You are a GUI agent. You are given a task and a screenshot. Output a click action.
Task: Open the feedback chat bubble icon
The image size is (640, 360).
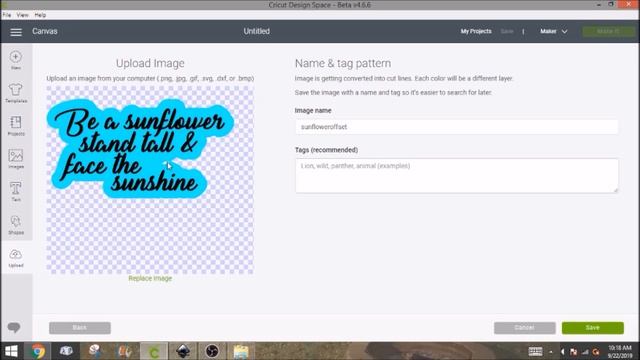pyautogui.click(x=14, y=327)
